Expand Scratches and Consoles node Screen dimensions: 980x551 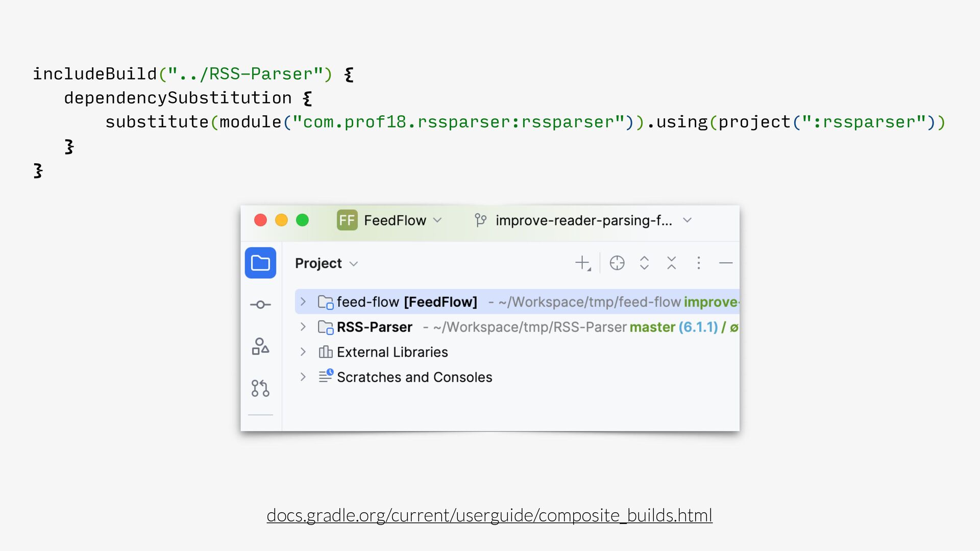point(303,377)
